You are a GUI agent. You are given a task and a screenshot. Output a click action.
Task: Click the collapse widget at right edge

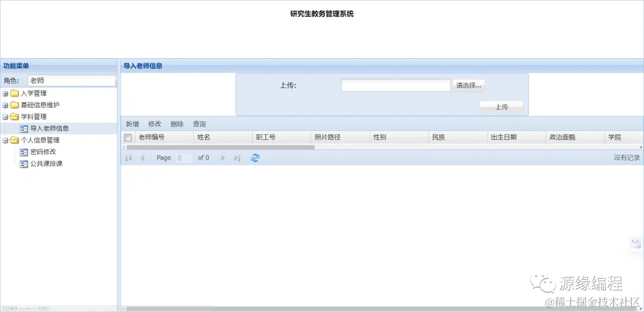[x=635, y=242]
